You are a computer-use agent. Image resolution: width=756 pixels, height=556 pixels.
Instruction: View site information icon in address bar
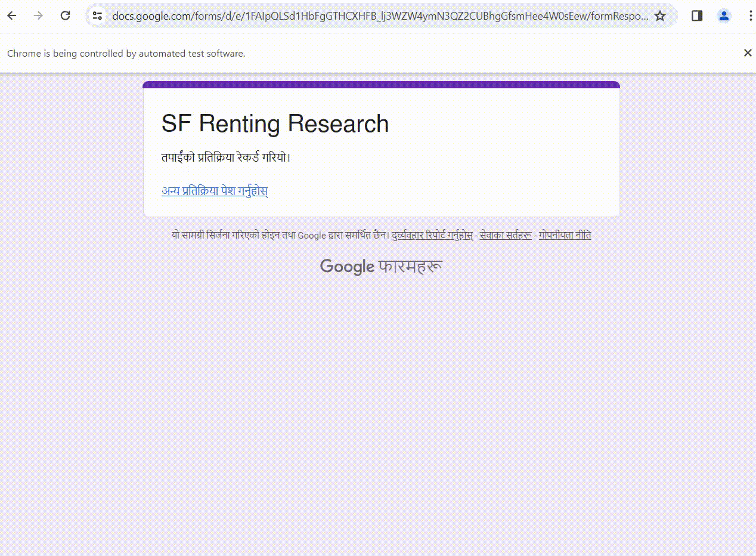pyautogui.click(x=98, y=16)
